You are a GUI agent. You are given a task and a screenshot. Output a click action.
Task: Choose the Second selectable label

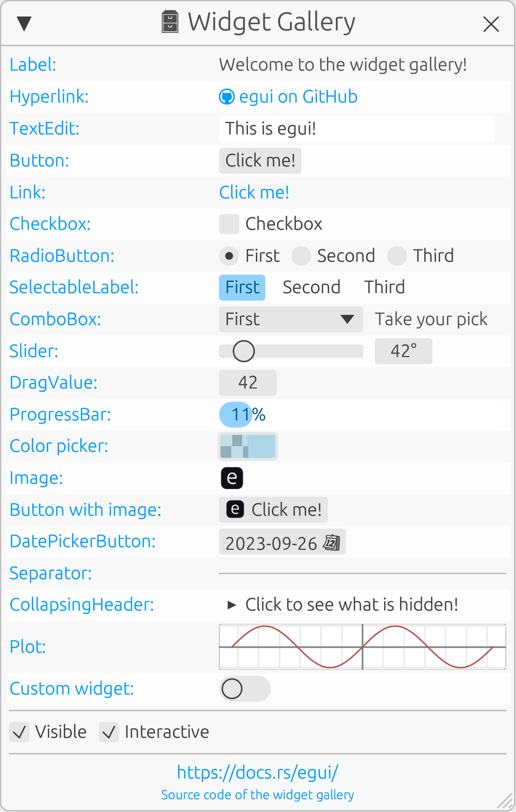click(311, 287)
